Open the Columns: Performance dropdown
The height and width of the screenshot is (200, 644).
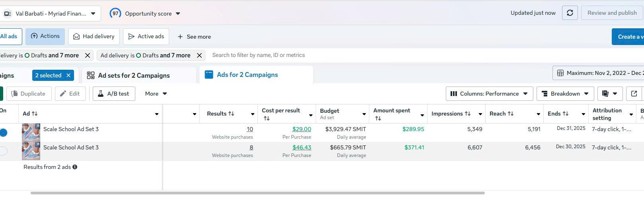pos(489,94)
